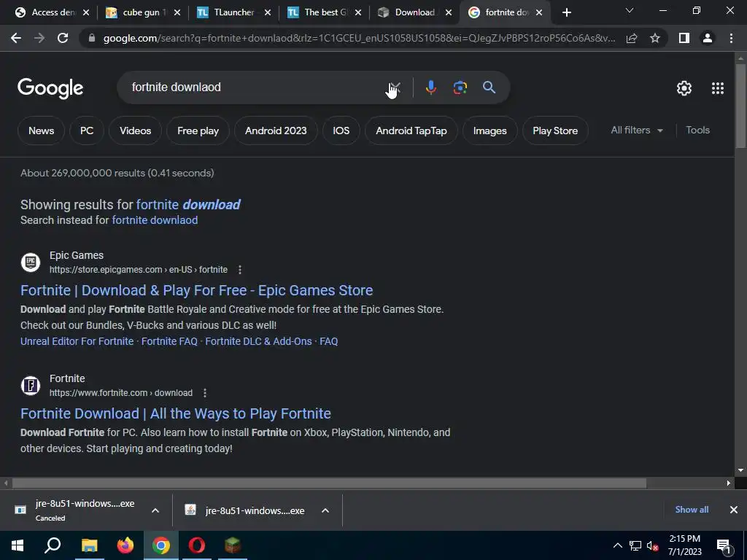Click the magnifier search button
747x560 pixels.
coord(489,87)
